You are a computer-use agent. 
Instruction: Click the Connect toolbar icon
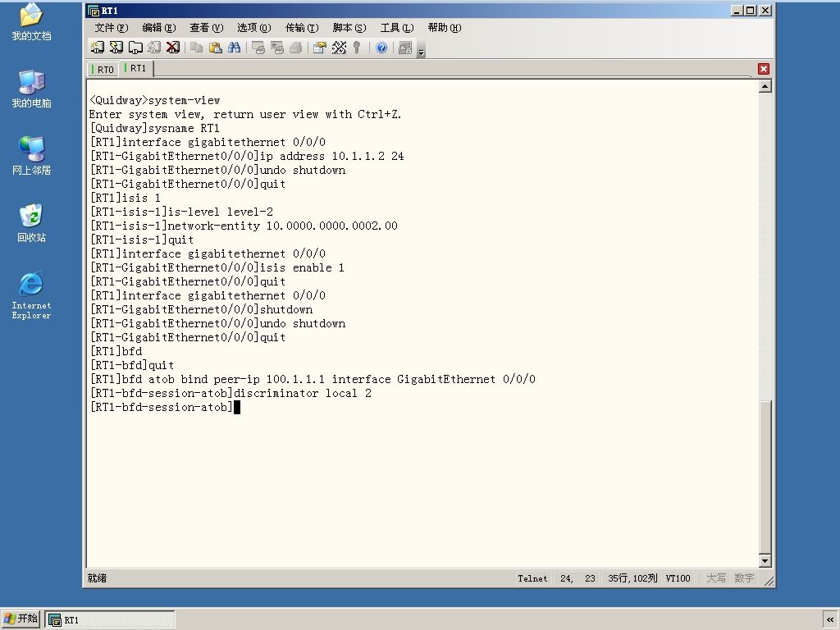point(97,48)
